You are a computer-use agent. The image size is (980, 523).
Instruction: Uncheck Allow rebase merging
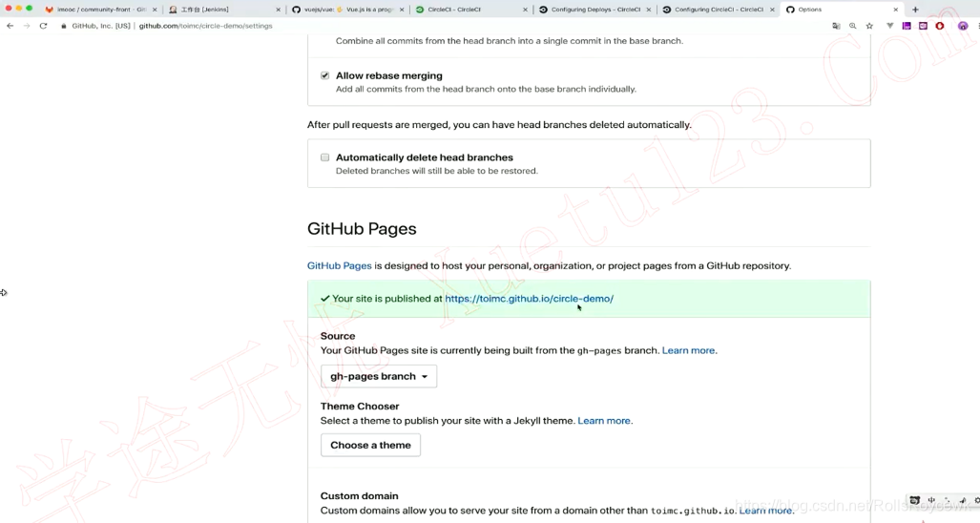tap(325, 75)
